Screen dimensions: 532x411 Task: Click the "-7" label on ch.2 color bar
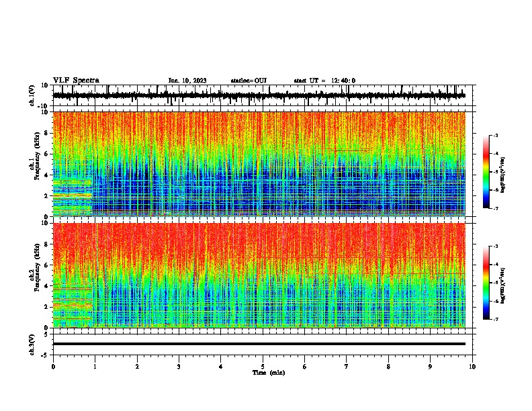[495, 319]
